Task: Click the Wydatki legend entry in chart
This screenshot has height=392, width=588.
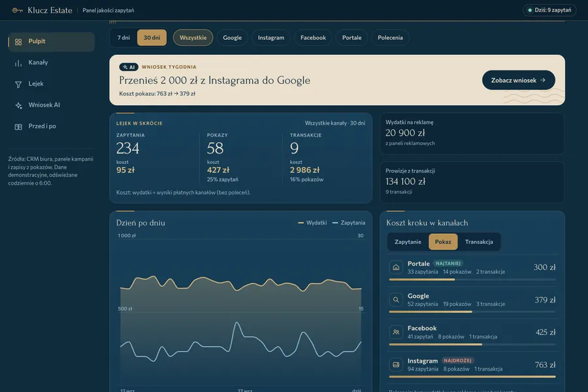Action: coord(312,223)
